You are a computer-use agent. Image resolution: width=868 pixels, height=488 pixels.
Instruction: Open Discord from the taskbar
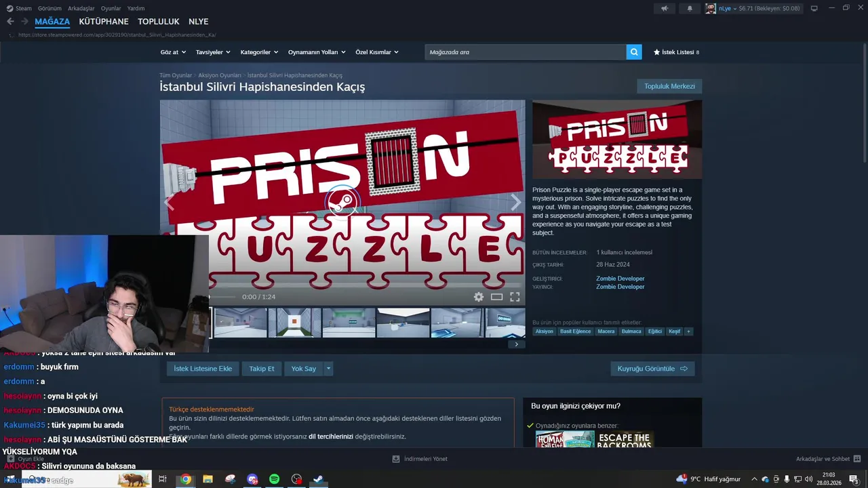(x=252, y=479)
